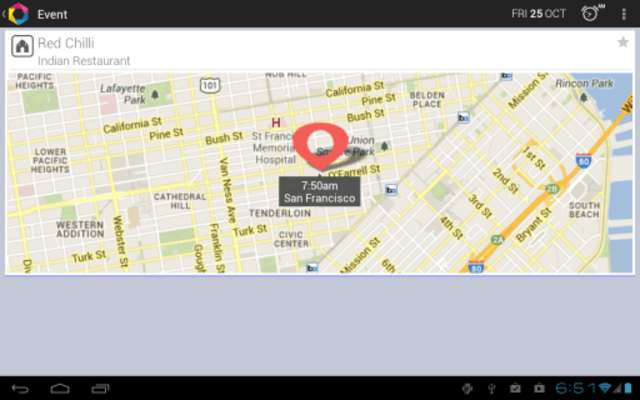The width and height of the screenshot is (640, 400).
Task: Click the Android debugging notification icon
Action: click(467, 388)
